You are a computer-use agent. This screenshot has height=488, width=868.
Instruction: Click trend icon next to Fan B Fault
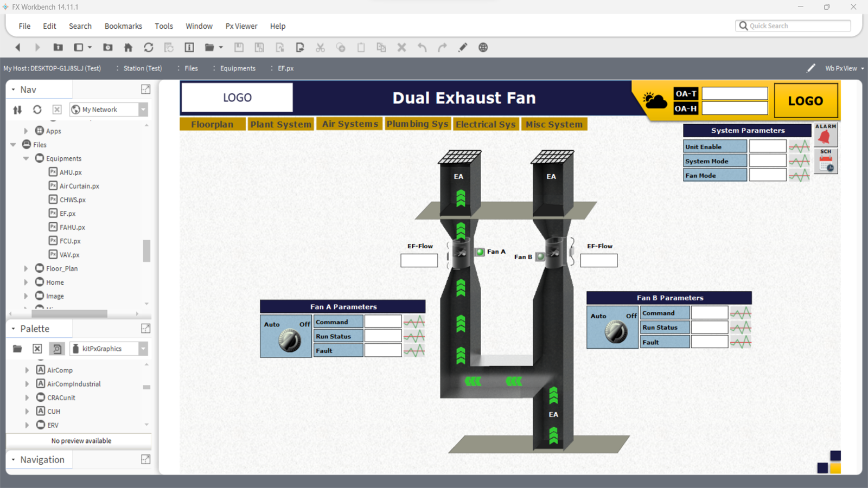coord(741,342)
